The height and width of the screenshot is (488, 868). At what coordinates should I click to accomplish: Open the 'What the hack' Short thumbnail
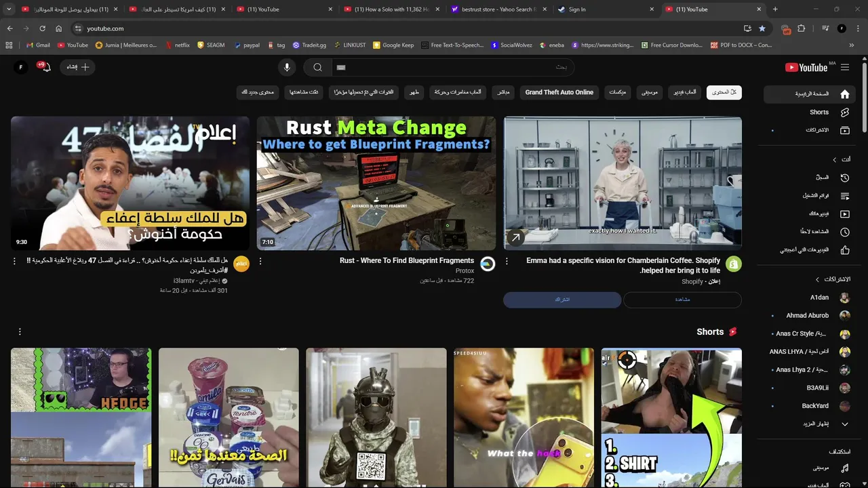pos(524,418)
